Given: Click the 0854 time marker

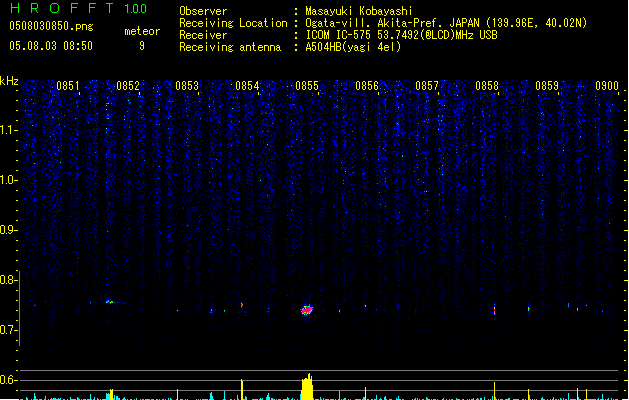Looking at the screenshot, I should (x=247, y=86).
